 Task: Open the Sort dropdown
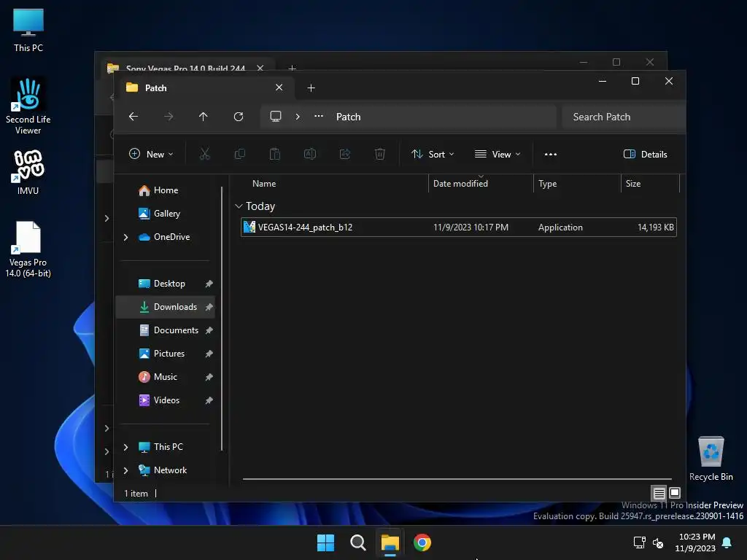point(433,155)
